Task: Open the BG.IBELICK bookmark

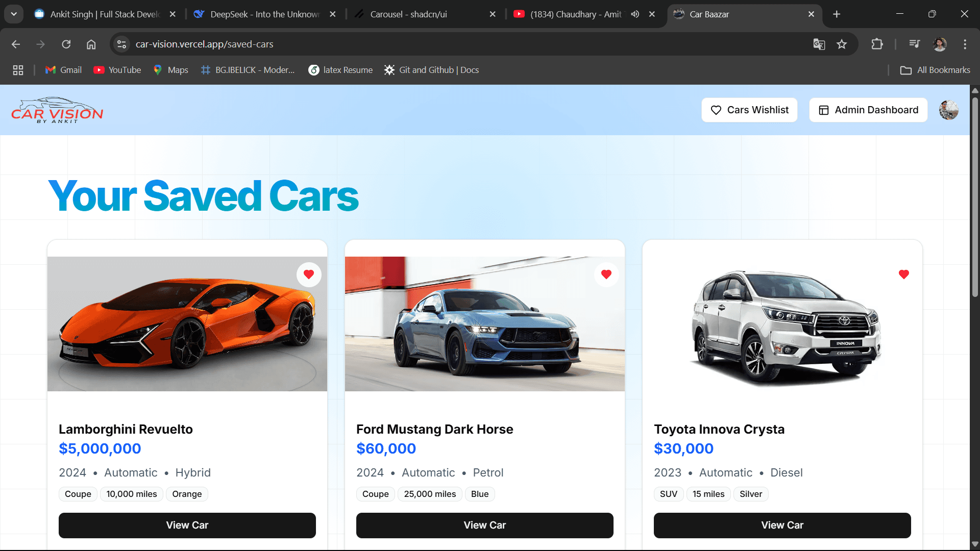Action: point(248,70)
